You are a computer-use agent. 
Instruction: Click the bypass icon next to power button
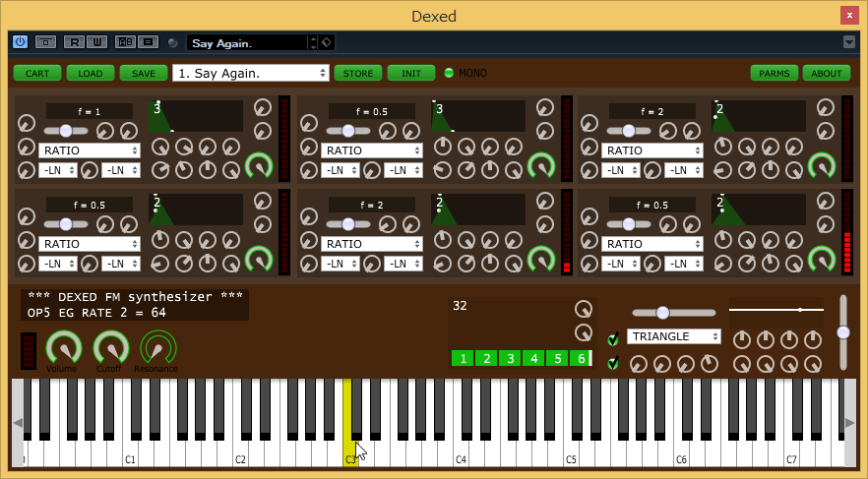[x=45, y=42]
